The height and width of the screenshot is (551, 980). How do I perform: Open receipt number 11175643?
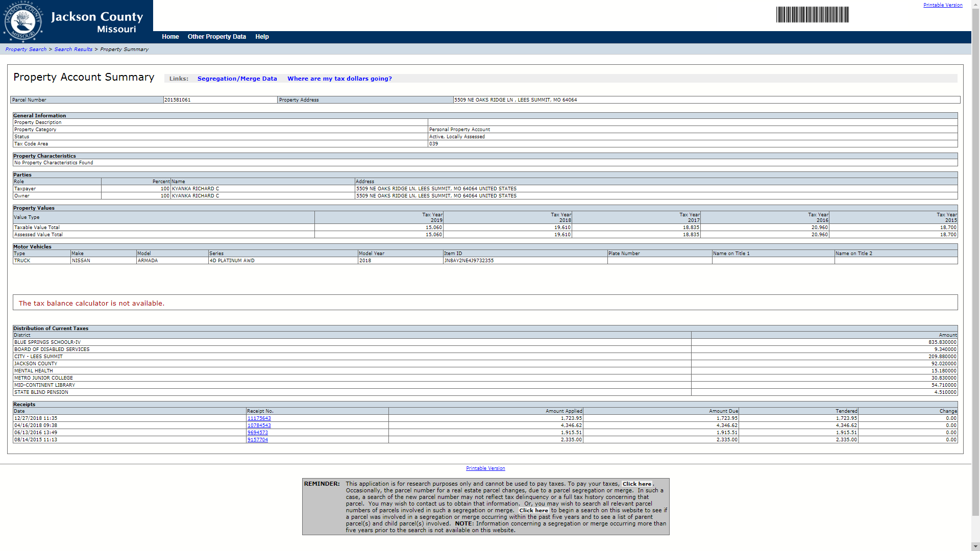(x=259, y=418)
